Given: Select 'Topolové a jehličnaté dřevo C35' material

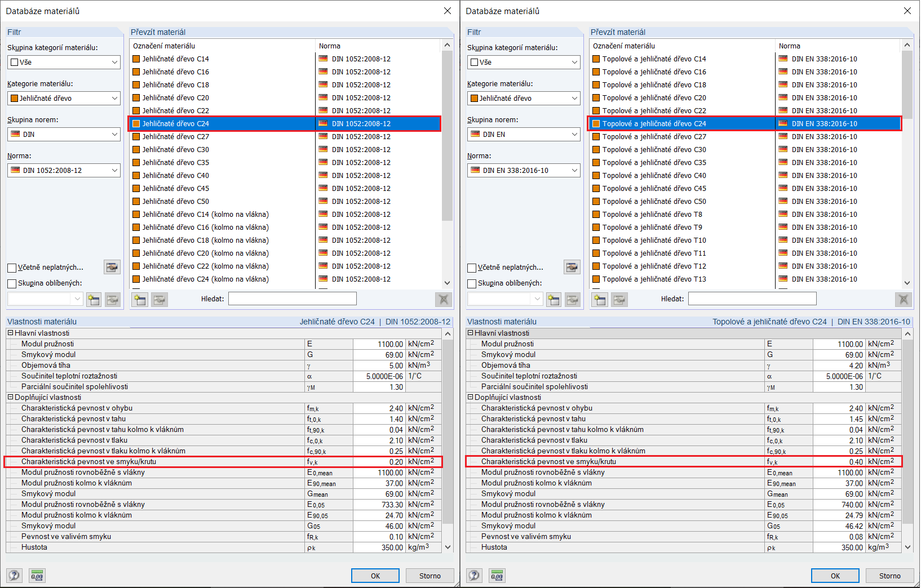Looking at the screenshot, I should 745,162.
